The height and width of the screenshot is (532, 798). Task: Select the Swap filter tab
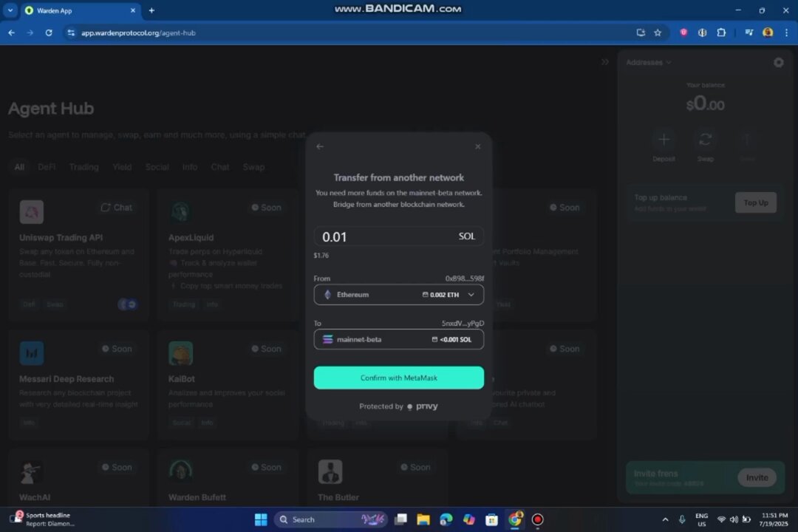(x=253, y=167)
